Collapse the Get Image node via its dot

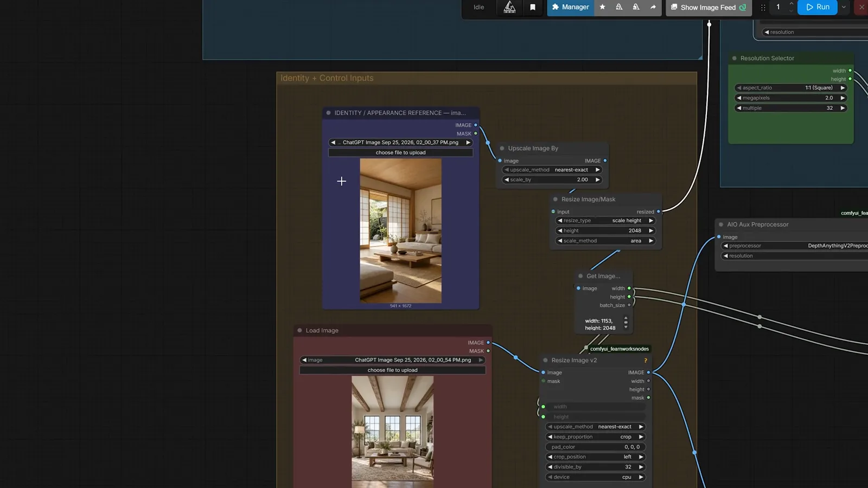click(x=580, y=276)
